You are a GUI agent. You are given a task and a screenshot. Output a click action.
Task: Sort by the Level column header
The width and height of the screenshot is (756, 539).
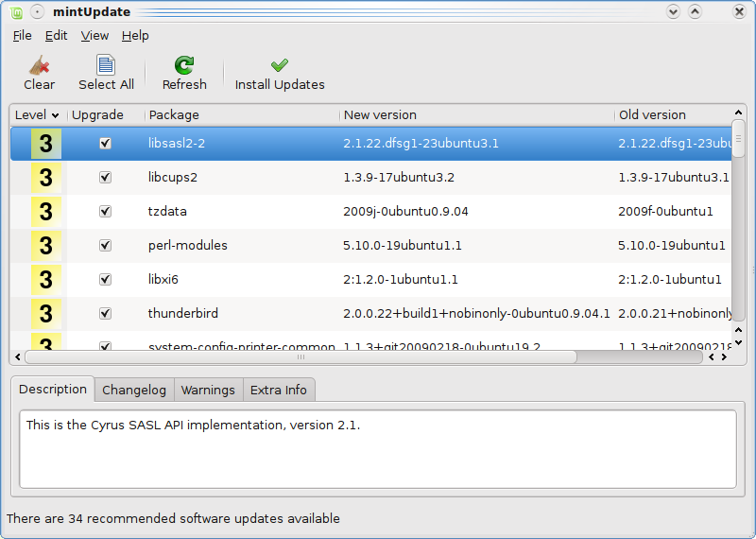point(37,115)
